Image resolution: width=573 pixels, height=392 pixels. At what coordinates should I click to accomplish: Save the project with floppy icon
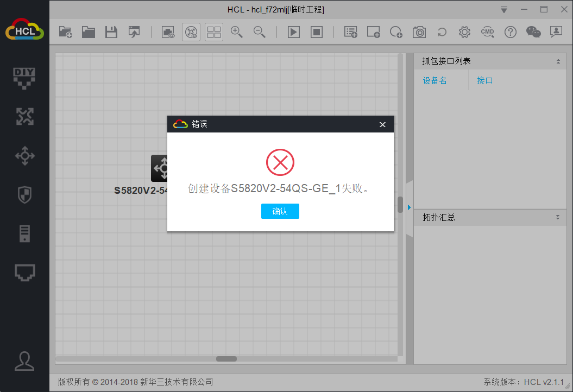point(111,32)
